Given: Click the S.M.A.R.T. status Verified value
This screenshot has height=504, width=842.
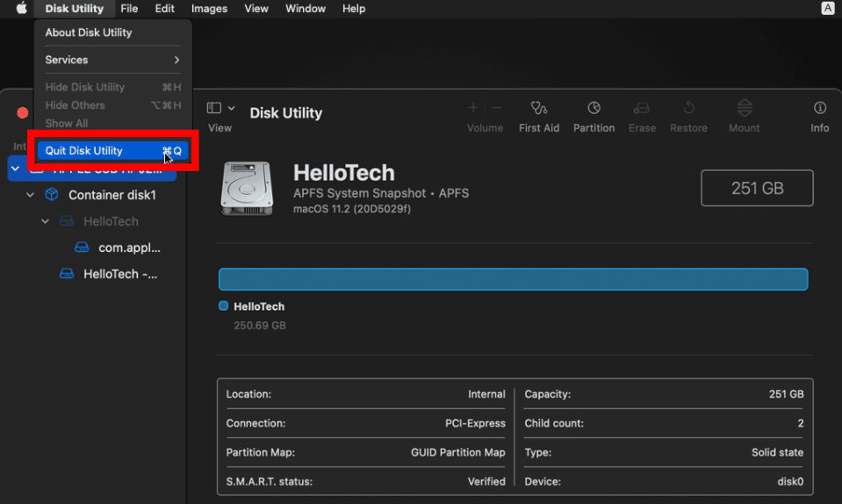Looking at the screenshot, I should 486,481.
